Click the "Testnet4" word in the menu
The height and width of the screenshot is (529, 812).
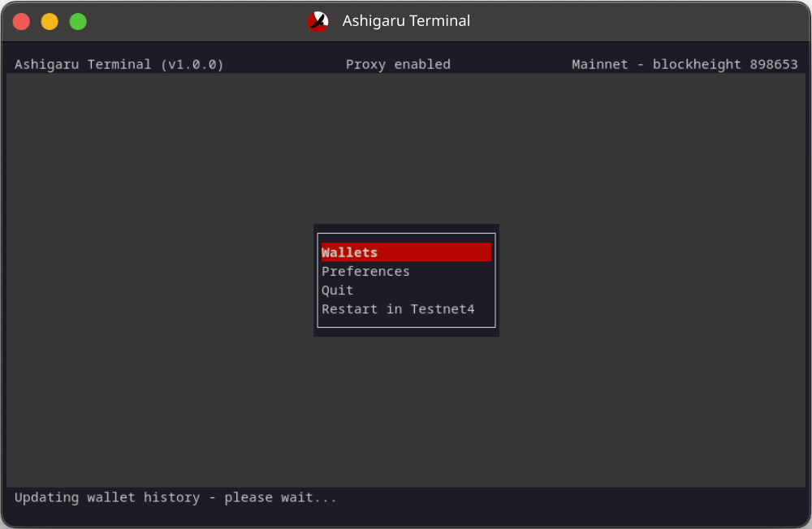(443, 309)
